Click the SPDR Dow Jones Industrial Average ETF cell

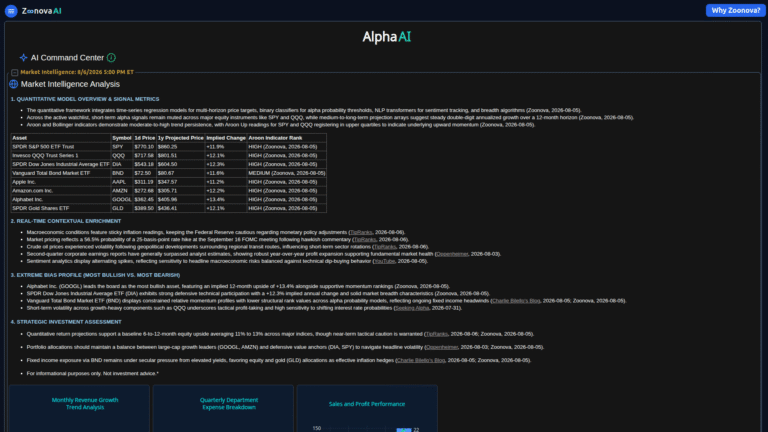pos(61,165)
